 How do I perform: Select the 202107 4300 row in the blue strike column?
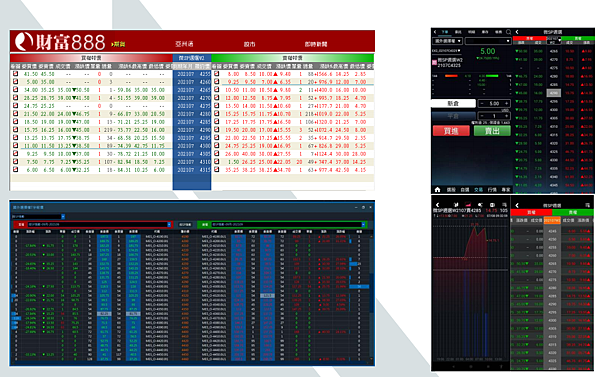tap(192, 146)
